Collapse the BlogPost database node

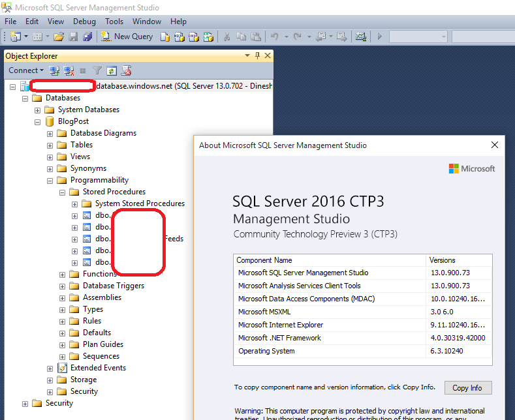pyautogui.click(x=37, y=123)
